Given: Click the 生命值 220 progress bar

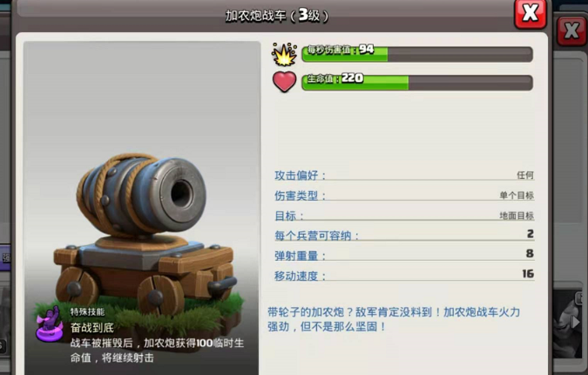Looking at the screenshot, I should [417, 83].
